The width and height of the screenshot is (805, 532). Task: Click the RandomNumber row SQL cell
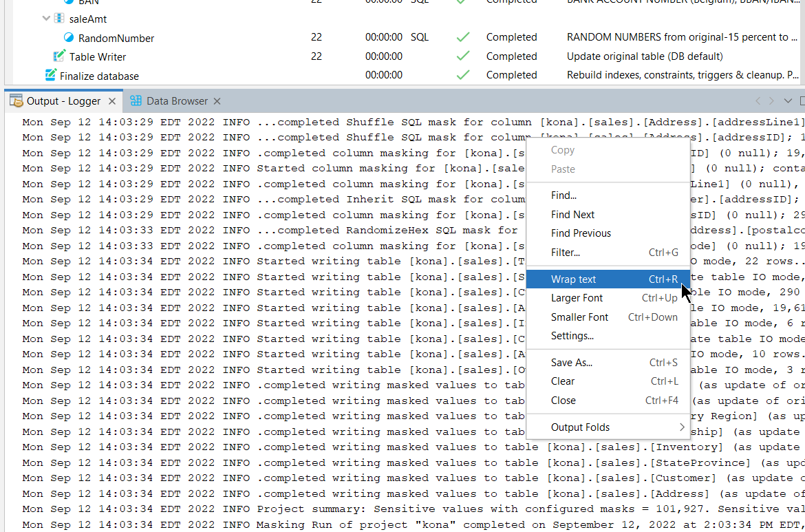tap(420, 37)
